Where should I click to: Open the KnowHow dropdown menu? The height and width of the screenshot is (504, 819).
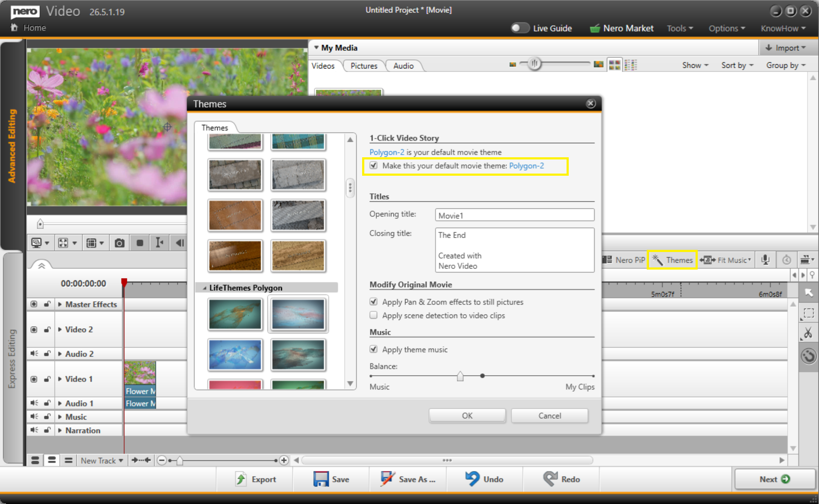(x=783, y=28)
